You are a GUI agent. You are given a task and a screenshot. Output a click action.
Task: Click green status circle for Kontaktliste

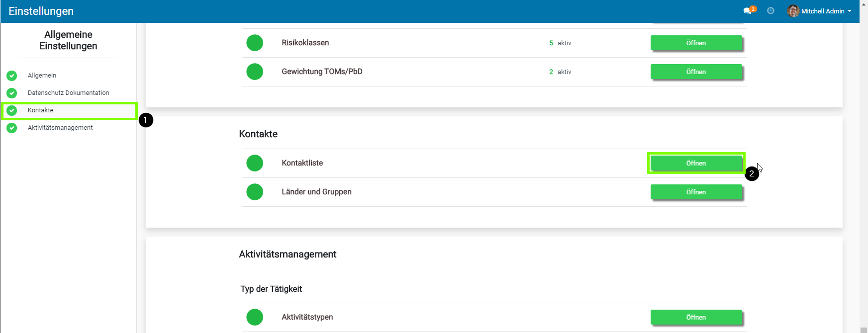tap(255, 163)
